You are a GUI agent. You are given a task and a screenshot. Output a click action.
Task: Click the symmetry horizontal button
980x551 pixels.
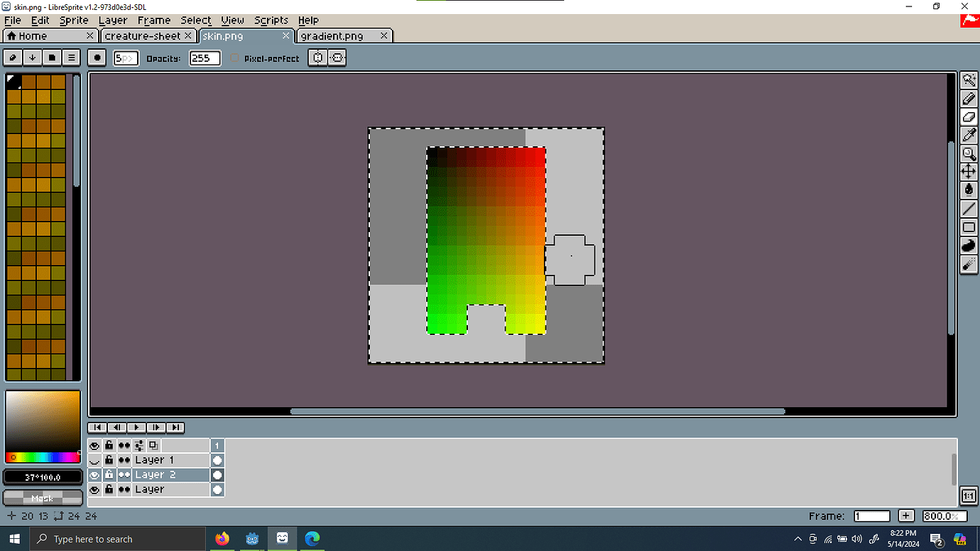pyautogui.click(x=318, y=58)
